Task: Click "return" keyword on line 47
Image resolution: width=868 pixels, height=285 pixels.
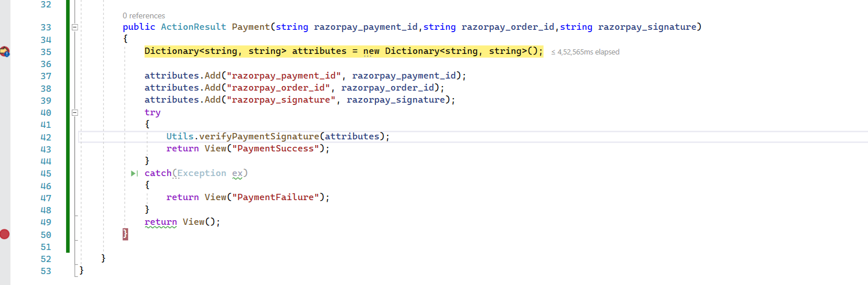Action: click(183, 197)
